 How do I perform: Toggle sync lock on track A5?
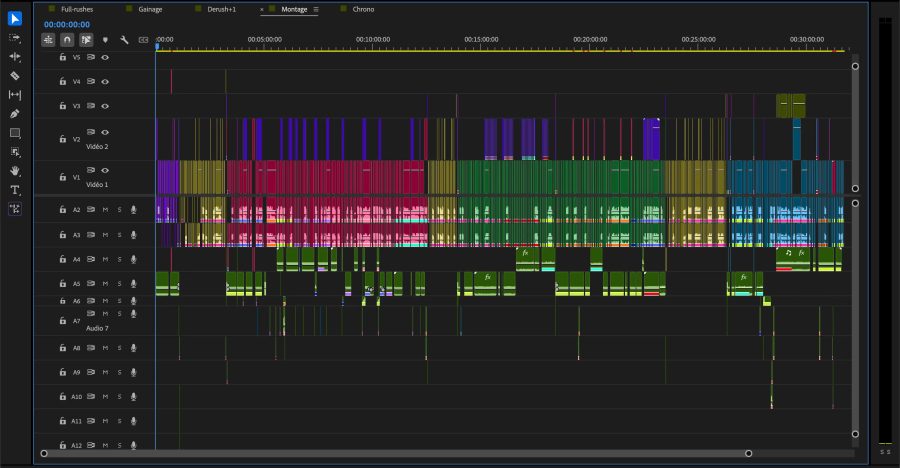pyautogui.click(x=91, y=284)
